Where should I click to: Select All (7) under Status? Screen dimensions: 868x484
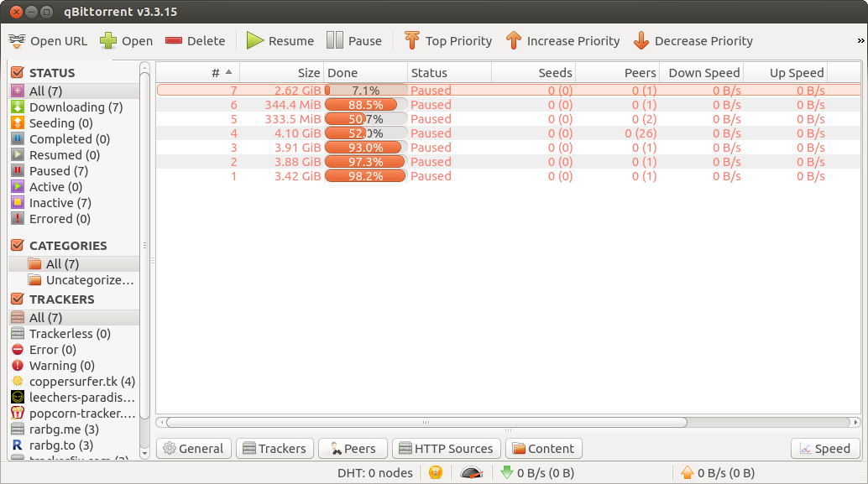pyautogui.click(x=74, y=91)
